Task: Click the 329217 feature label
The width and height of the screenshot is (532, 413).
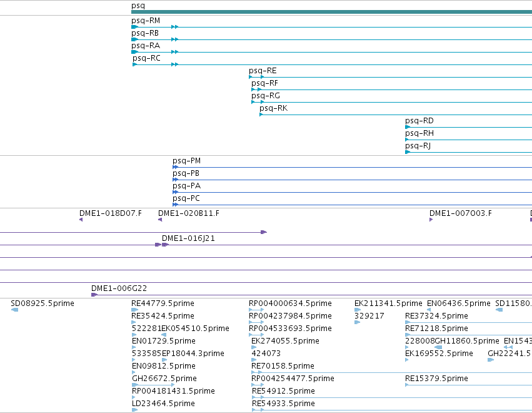Action: [x=369, y=316]
